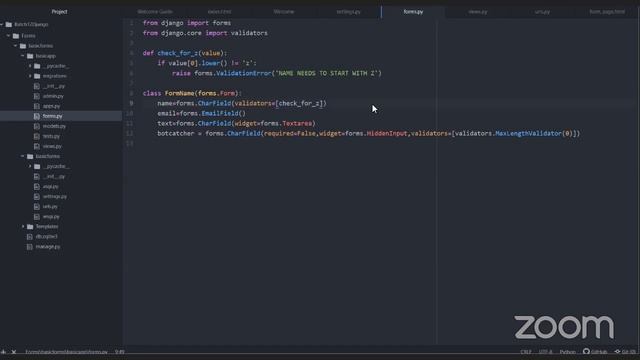Place cursor on 'check_for_z' function definition
The width and height of the screenshot is (640, 360).
click(178, 53)
